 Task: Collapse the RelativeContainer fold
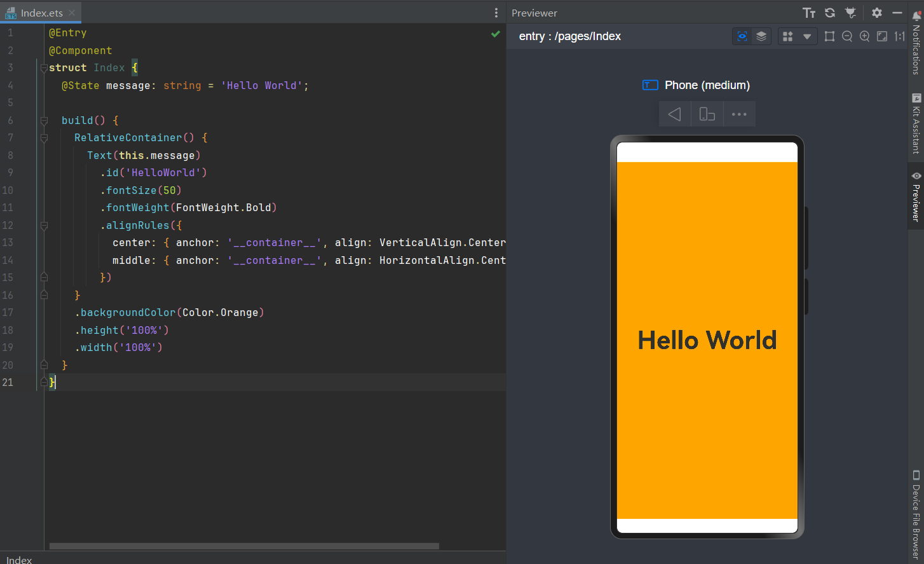[x=44, y=137]
